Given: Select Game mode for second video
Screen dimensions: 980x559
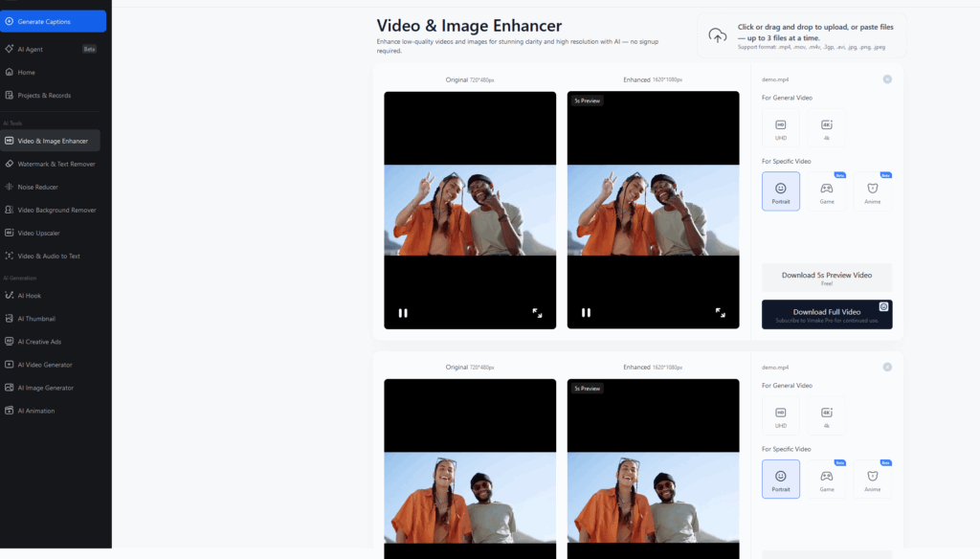Looking at the screenshot, I should pos(826,479).
